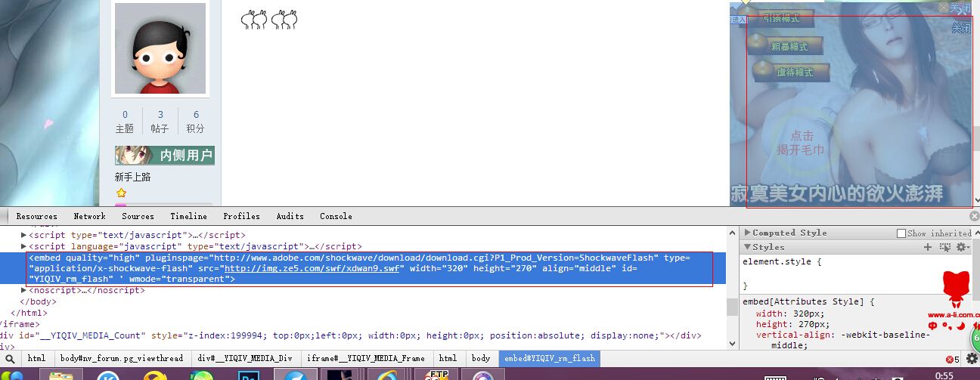Open the Audits tab
The image size is (980, 380).
pos(290,216)
